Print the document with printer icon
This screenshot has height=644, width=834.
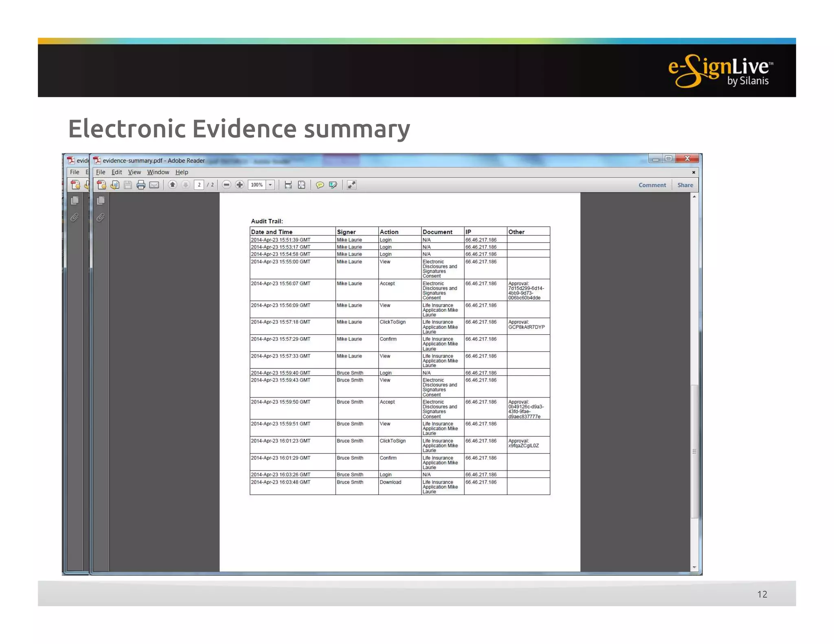(x=141, y=185)
